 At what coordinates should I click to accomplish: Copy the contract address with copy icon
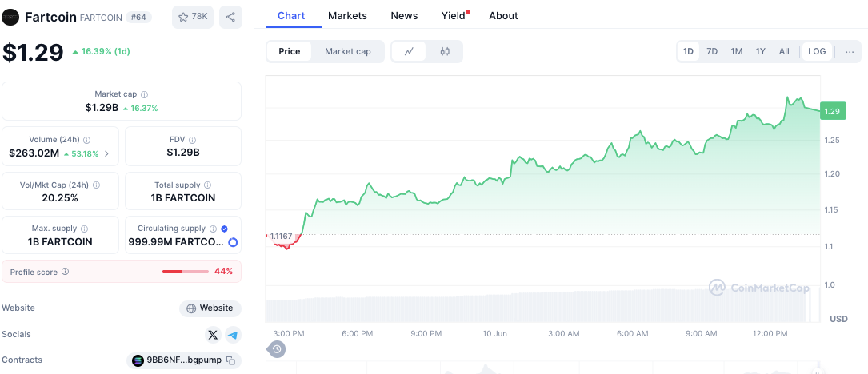[231, 360]
